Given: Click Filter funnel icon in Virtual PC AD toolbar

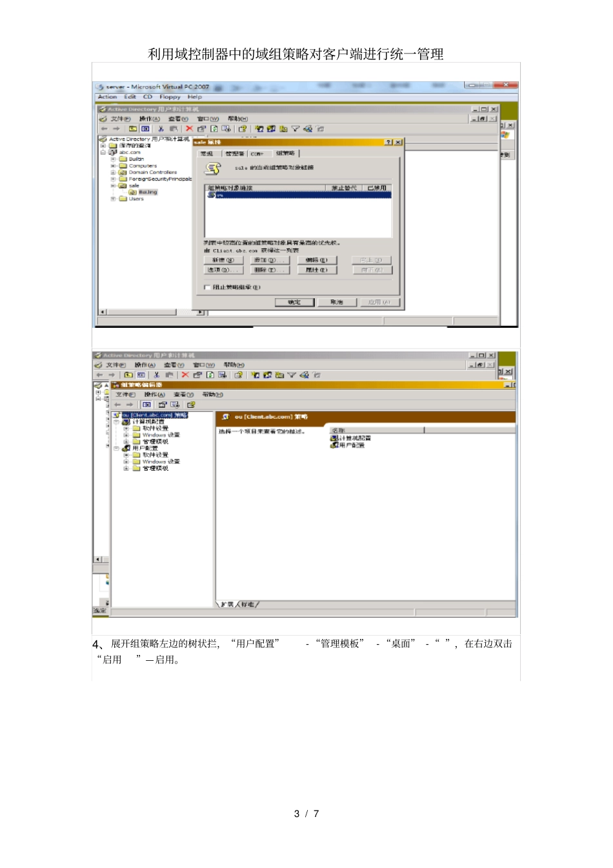Looking at the screenshot, I should click(296, 129).
